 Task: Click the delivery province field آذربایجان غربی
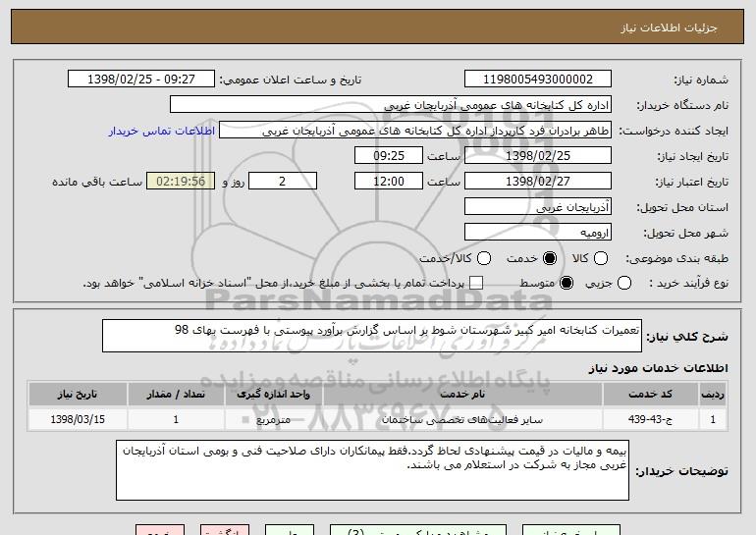point(536,207)
